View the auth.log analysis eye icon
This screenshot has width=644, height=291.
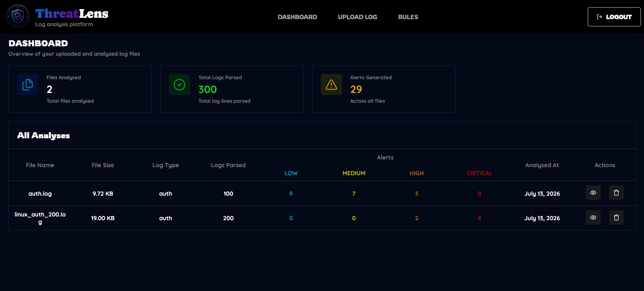593,193
